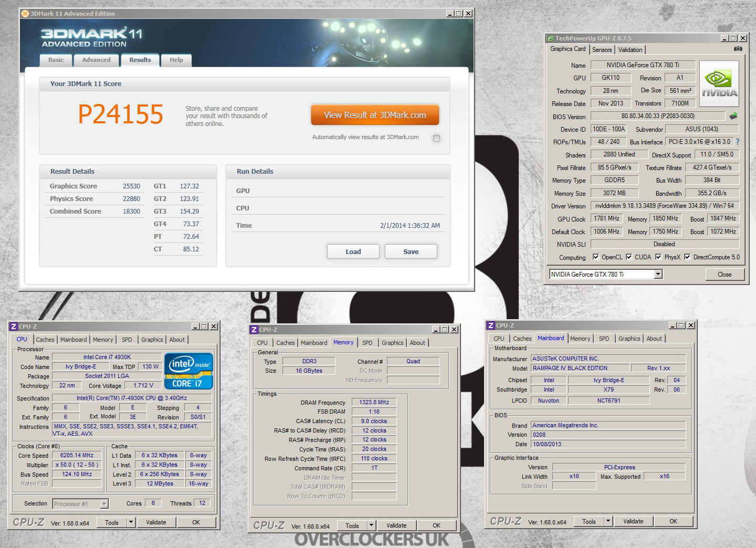Click the GPU Clock value 1781 MHz
This screenshot has width=756, height=548.
coord(606,218)
